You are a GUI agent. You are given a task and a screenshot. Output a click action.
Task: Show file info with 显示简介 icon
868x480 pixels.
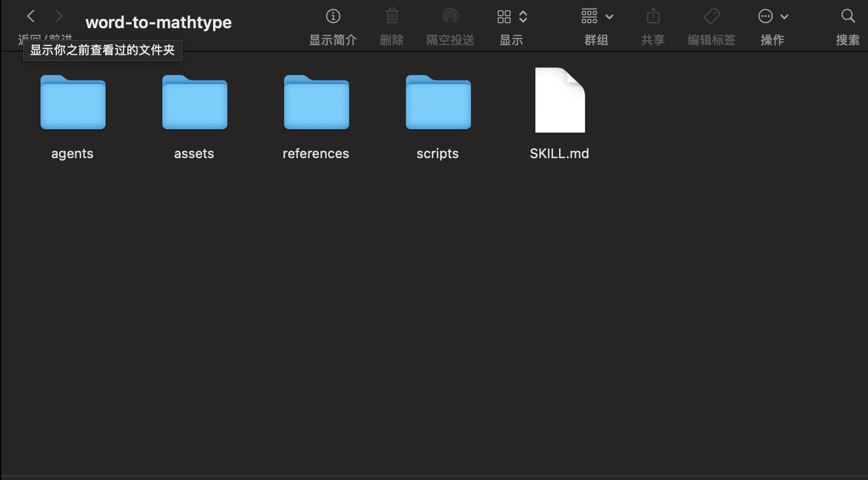pos(333,17)
